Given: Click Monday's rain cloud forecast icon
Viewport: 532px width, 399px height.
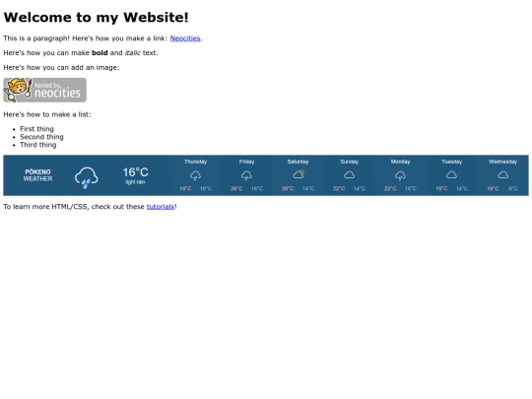Looking at the screenshot, I should [x=400, y=175].
